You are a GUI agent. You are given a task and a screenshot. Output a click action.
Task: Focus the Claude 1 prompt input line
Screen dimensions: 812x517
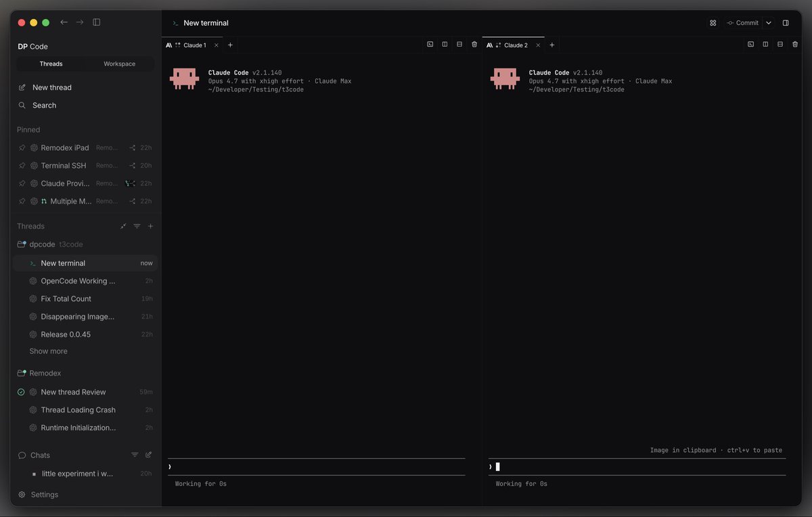tap(316, 467)
